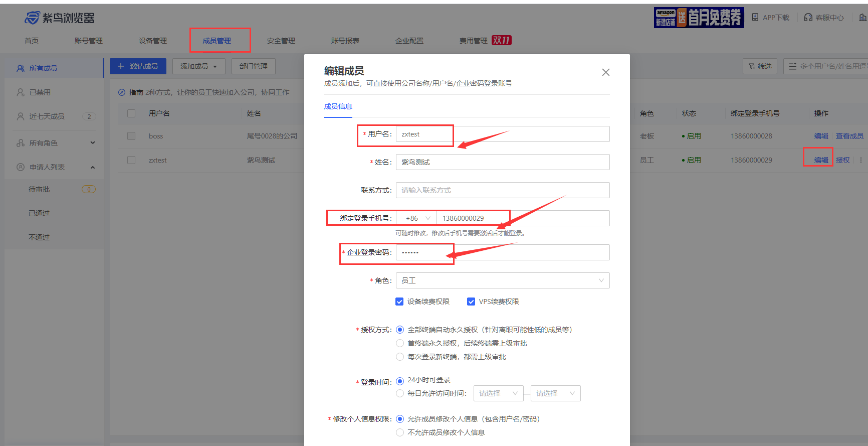Viewport: 868px width, 446px height.
Task: Click the three-dot more options for zxtest
Action: pyautogui.click(x=861, y=160)
